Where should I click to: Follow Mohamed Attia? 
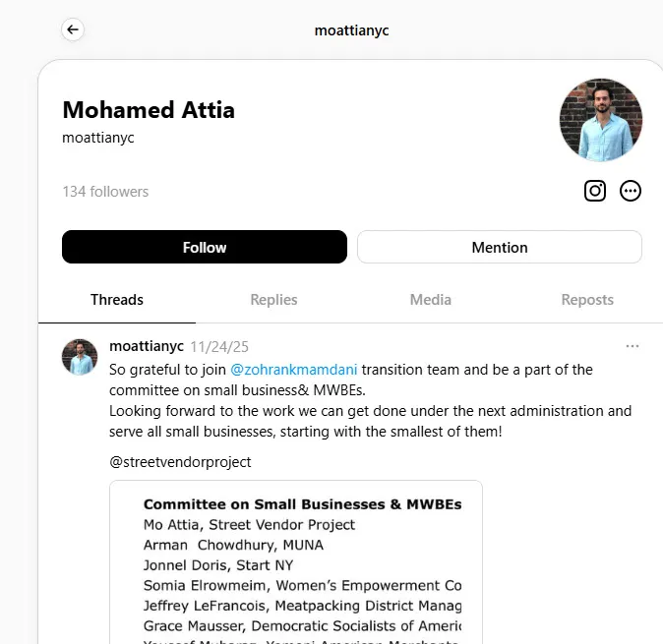205,247
